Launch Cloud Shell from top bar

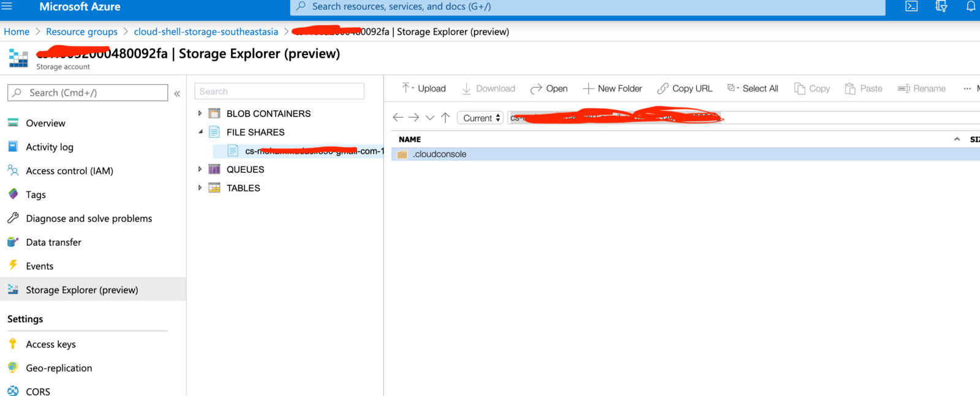911,6
